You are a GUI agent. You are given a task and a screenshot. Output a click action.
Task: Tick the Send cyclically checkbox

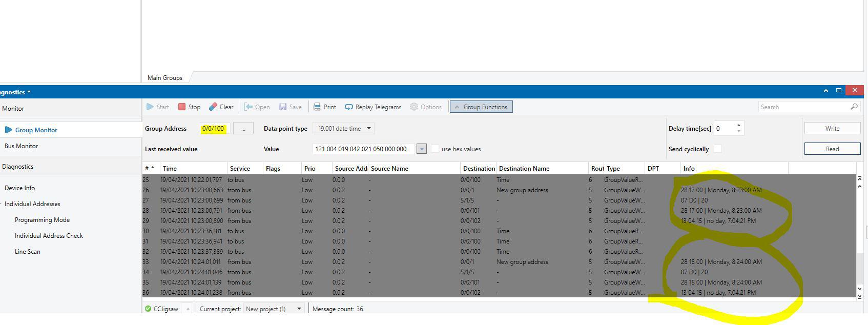pos(718,149)
